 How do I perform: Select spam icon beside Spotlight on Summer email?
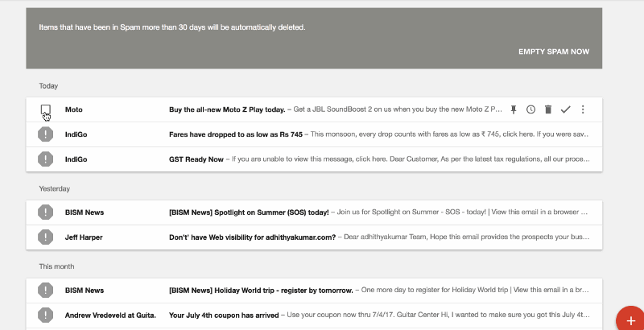coord(45,212)
